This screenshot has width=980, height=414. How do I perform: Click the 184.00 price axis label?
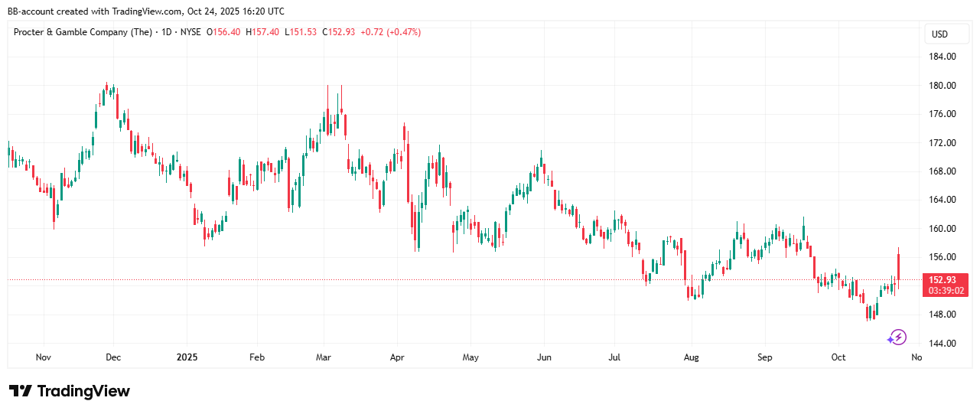942,57
